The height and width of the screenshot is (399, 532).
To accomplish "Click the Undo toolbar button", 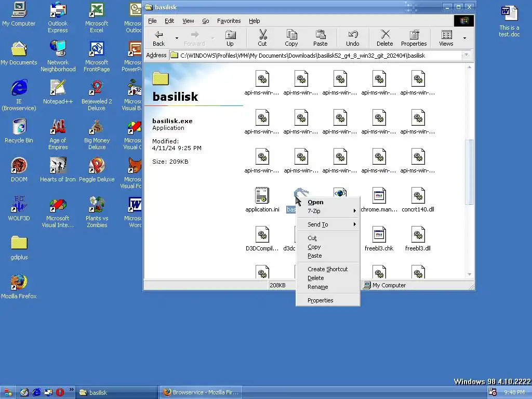I will click(353, 37).
